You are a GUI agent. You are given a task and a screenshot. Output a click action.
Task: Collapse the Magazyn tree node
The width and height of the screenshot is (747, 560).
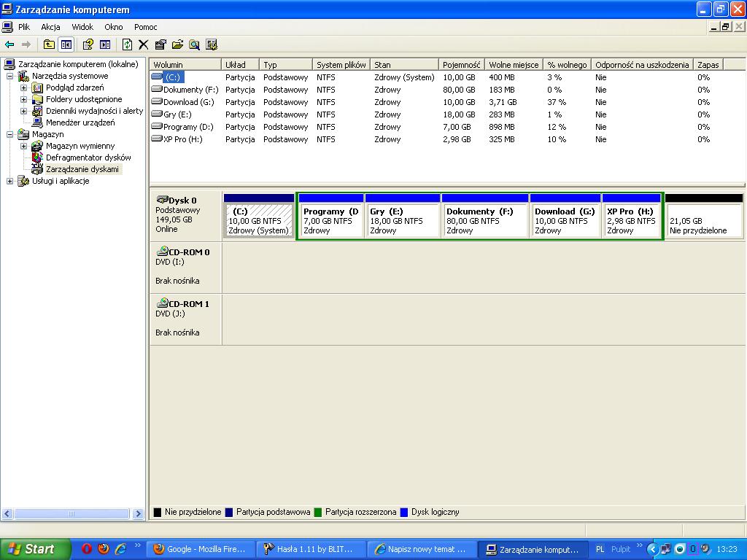tap(9, 134)
